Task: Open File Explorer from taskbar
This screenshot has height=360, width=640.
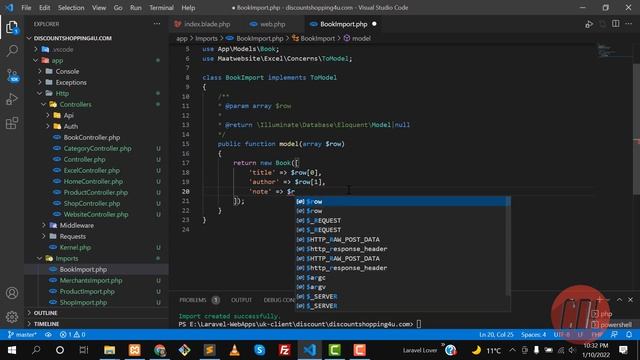Action: click(109, 350)
